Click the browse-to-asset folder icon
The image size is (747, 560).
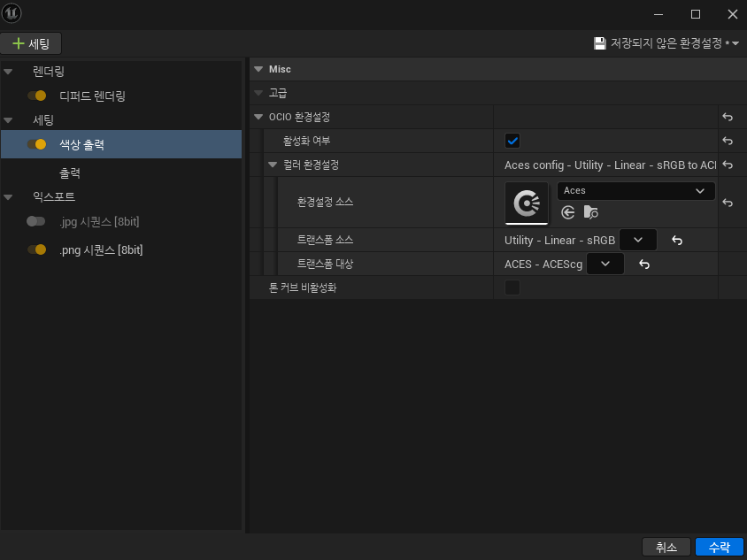[x=591, y=212]
